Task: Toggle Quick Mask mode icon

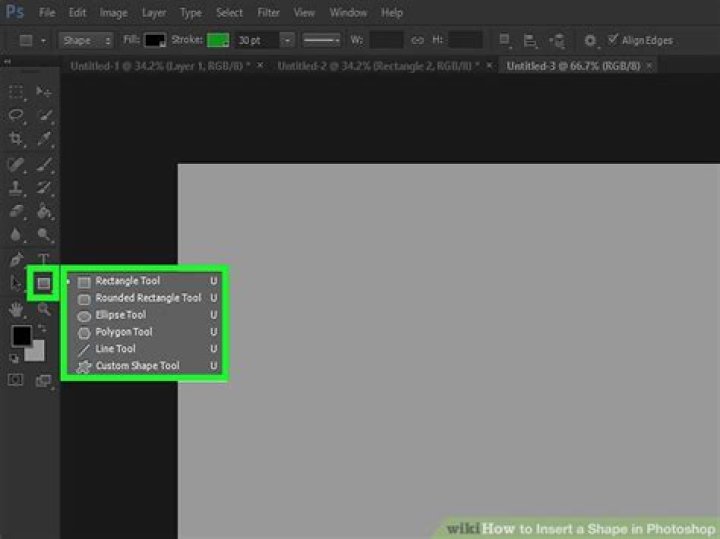Action: click(16, 380)
